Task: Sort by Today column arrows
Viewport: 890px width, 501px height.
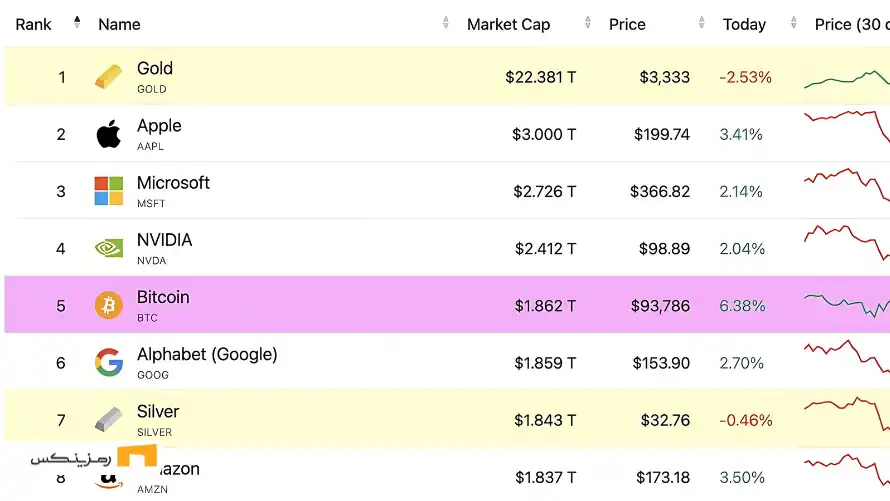Action: click(x=794, y=23)
